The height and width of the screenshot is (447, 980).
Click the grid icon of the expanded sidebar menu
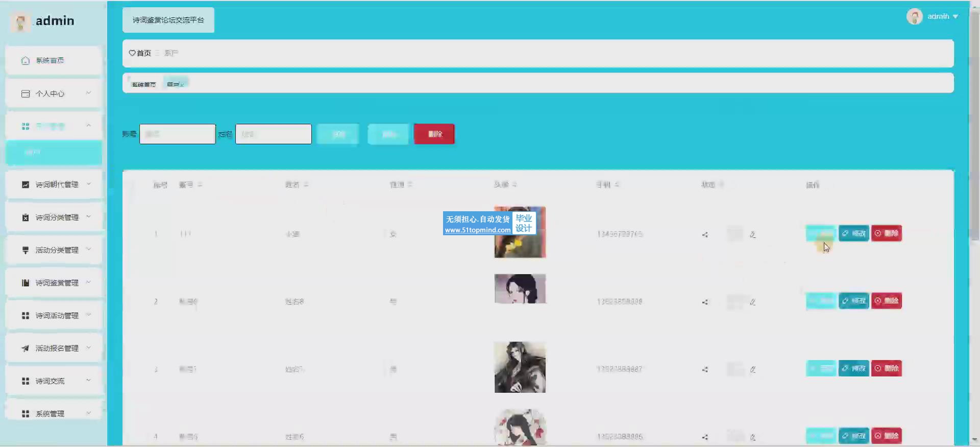(x=26, y=126)
